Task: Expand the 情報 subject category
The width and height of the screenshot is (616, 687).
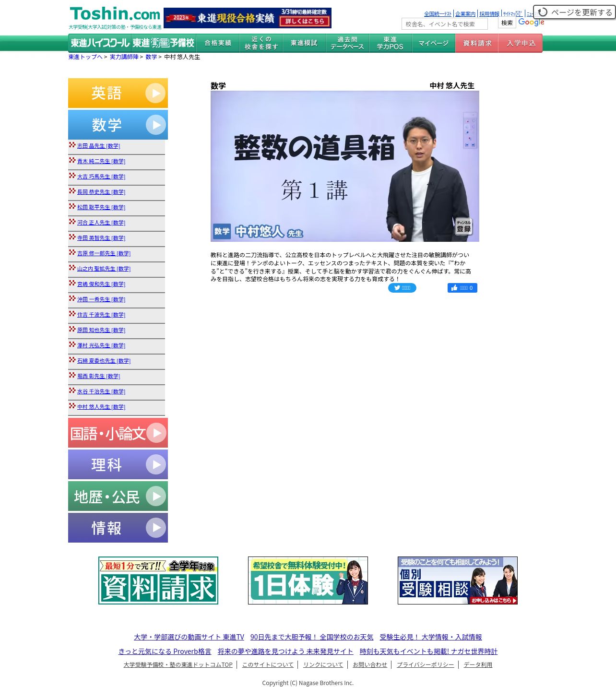Action: pyautogui.click(x=118, y=528)
